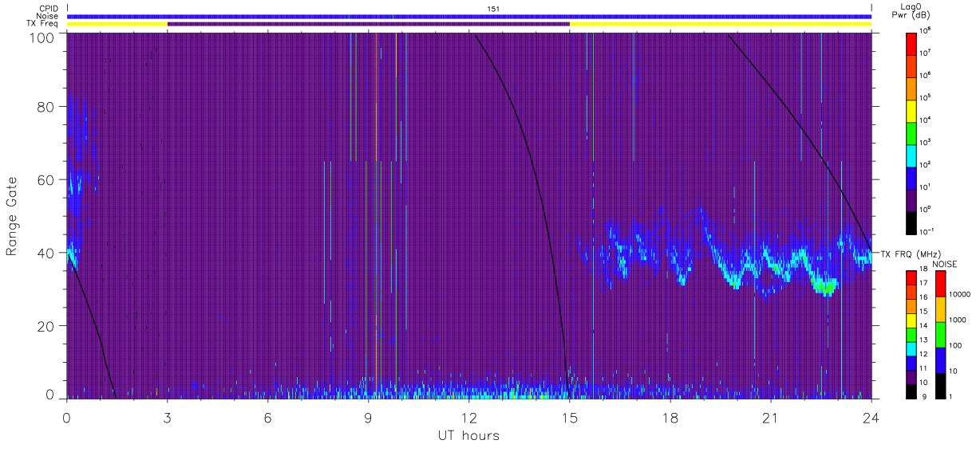This screenshot has height=452, width=980.
Task: Click the y-axis tick label '100'
Action: pyautogui.click(x=41, y=37)
